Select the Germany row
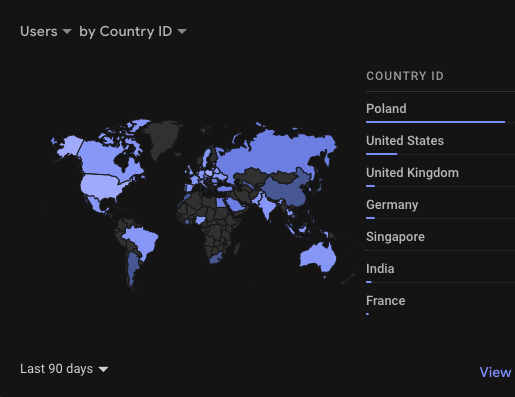515x397 pixels. (x=440, y=205)
